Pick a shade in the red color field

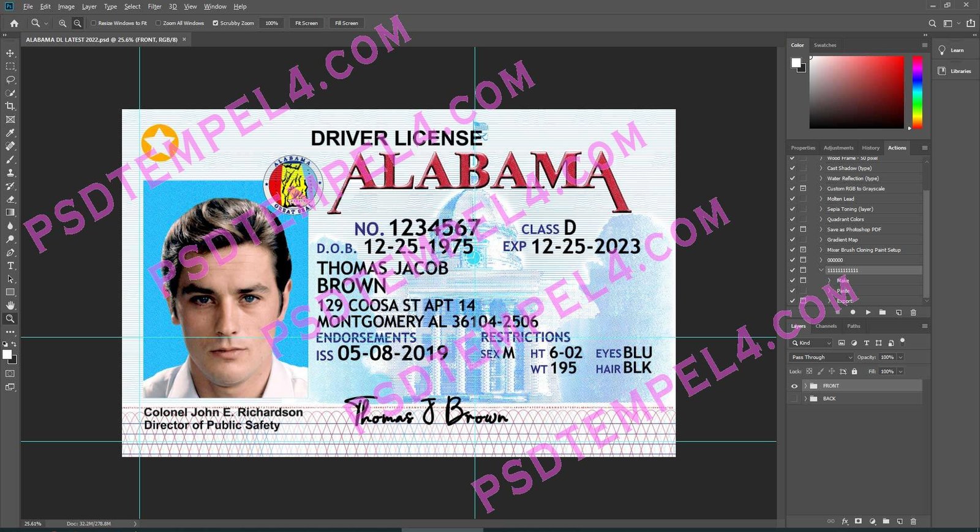click(856, 92)
